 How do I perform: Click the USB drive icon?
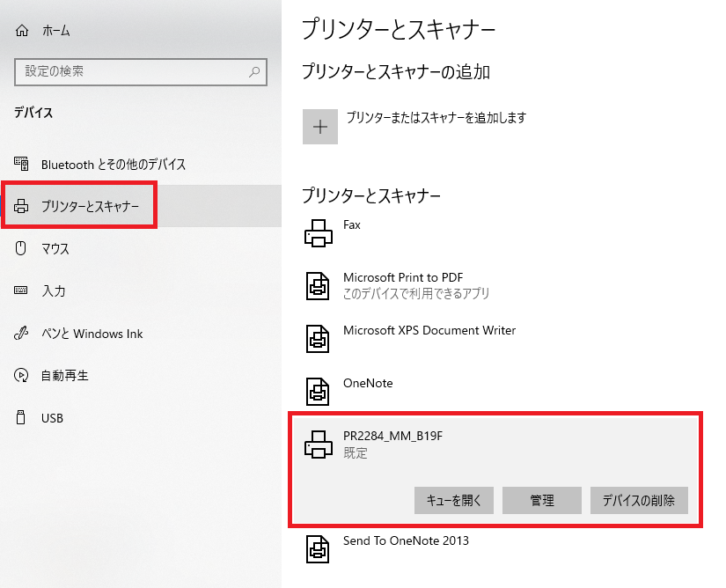(21, 417)
